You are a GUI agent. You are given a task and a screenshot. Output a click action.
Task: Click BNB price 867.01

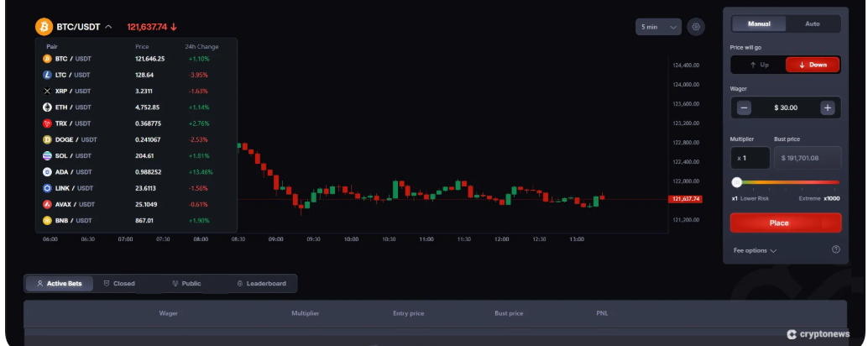(144, 220)
